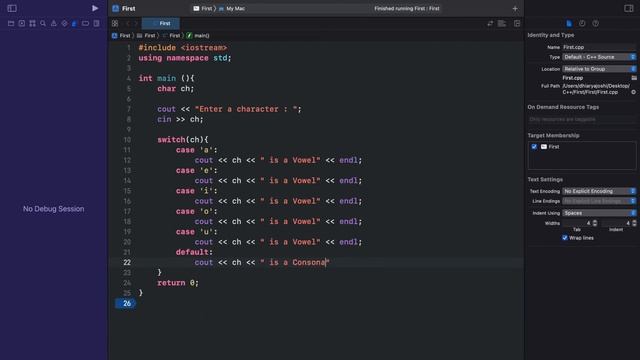Toggle the right inspector panel
This screenshot has height=360, width=640.
pos(629,8)
